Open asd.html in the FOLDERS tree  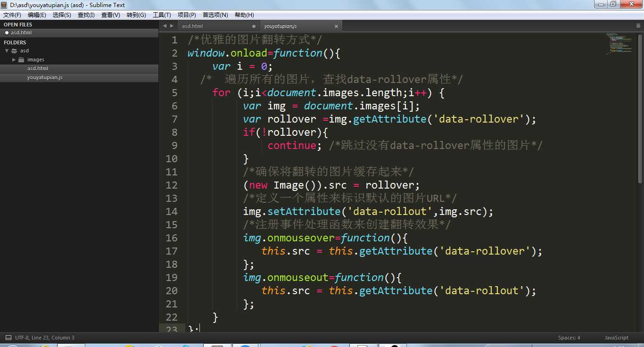point(38,68)
